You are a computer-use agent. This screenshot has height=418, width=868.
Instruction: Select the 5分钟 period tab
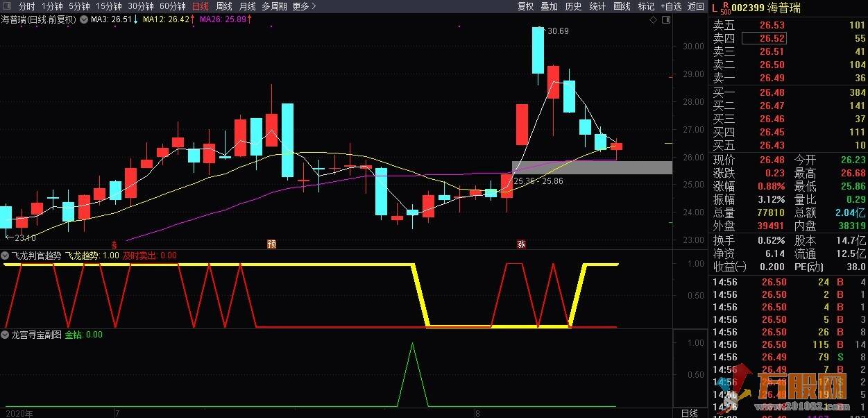pyautogui.click(x=79, y=6)
